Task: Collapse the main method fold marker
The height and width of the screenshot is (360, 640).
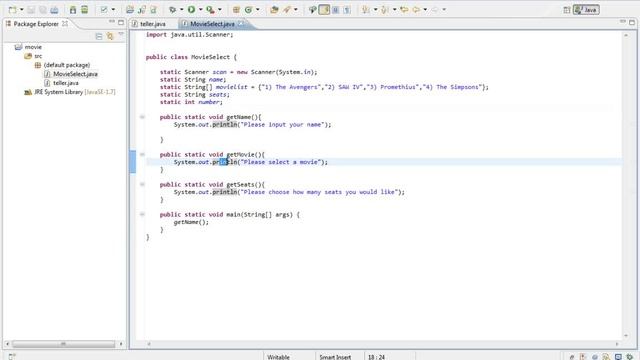Action: pos(142,214)
